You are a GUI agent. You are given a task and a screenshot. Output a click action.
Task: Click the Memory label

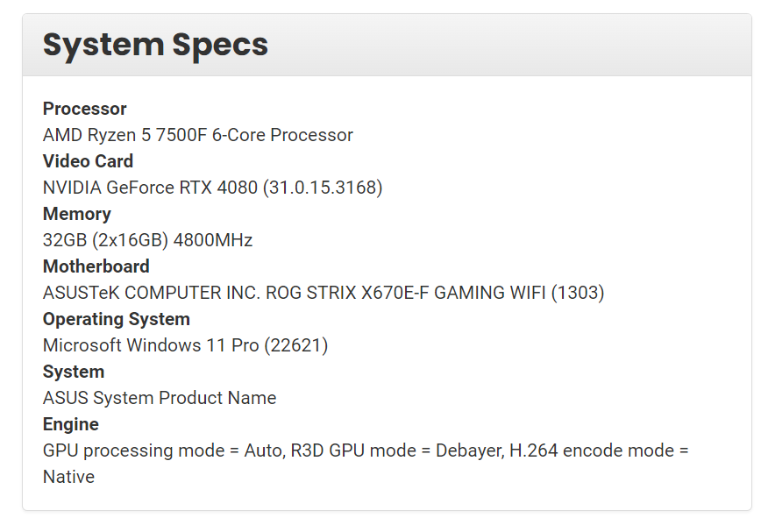(x=76, y=214)
